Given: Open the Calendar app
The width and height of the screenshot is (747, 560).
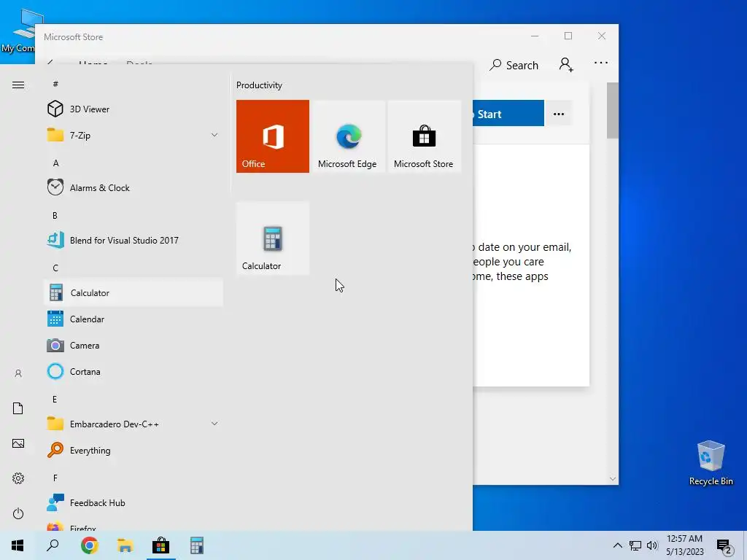Looking at the screenshot, I should [133, 319].
